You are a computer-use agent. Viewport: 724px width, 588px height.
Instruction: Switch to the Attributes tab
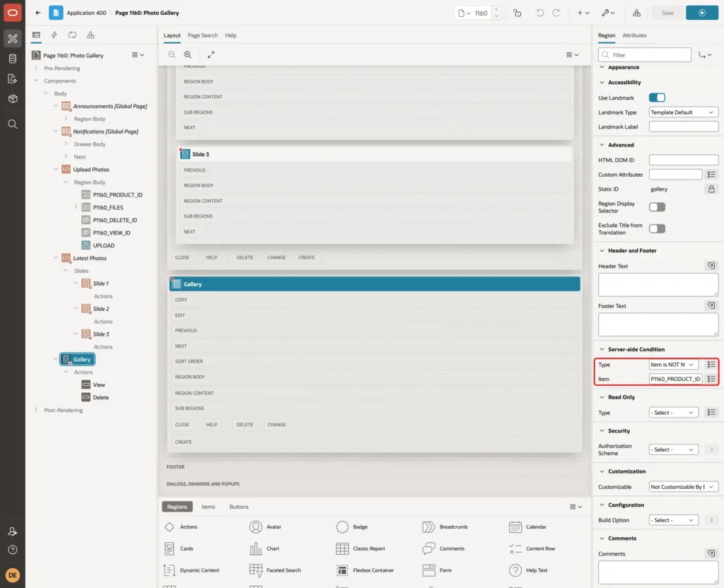[x=634, y=35]
